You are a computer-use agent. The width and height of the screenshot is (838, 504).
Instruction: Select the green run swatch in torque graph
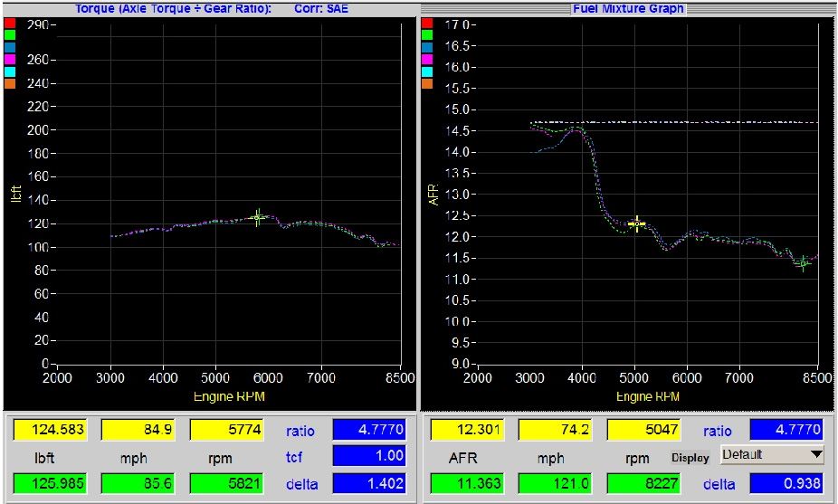coord(10,34)
